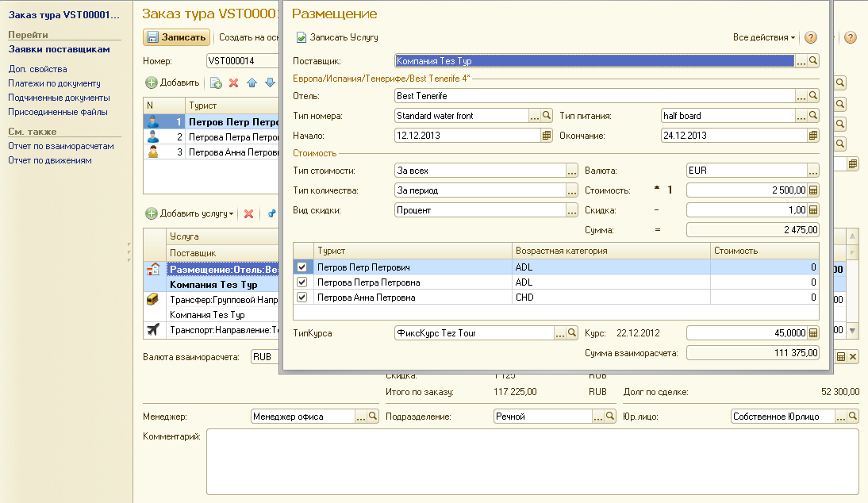Viewport: 868px width, 503px height.
Task: Open selection list for ТипКурса field
Action: tap(559, 333)
